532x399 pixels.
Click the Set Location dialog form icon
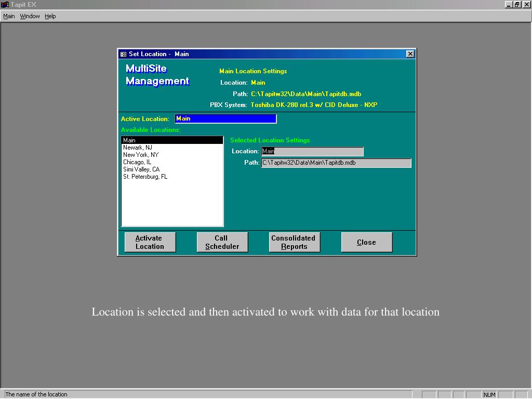tap(123, 54)
